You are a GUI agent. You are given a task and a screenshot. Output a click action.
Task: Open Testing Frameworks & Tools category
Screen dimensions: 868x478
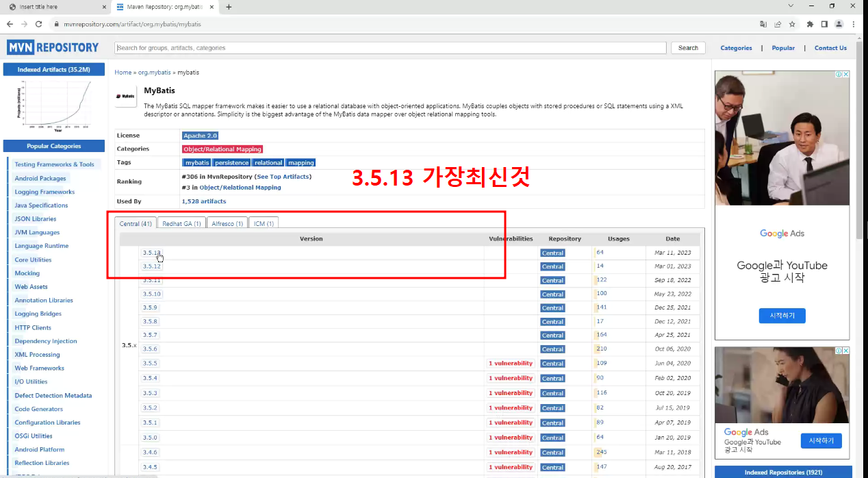point(54,164)
